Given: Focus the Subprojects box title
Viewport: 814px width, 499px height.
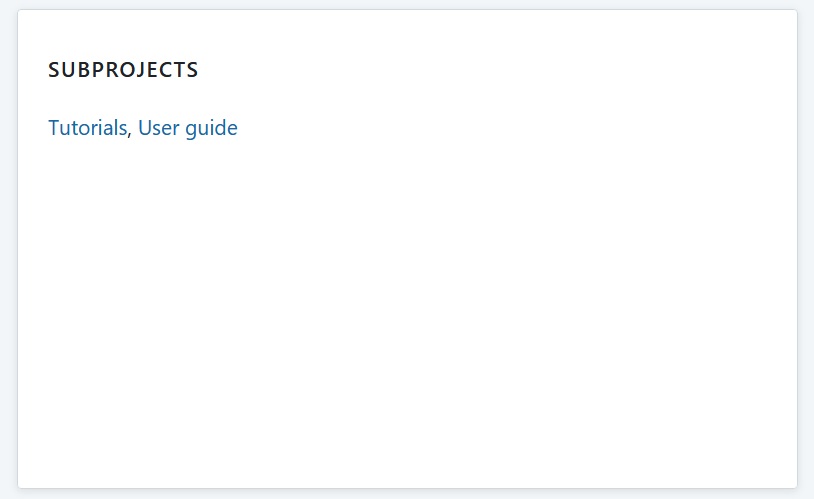Looking at the screenshot, I should click(123, 70).
